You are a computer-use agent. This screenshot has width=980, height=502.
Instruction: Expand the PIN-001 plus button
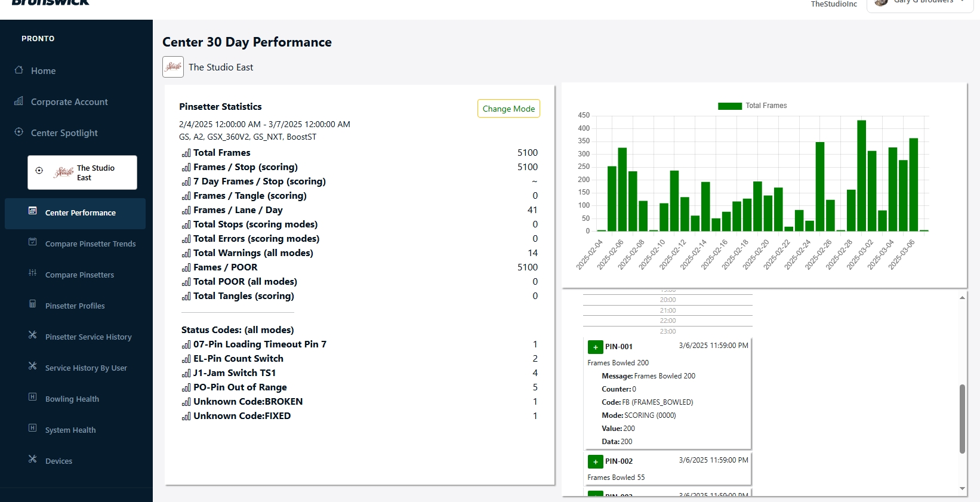[595, 347]
